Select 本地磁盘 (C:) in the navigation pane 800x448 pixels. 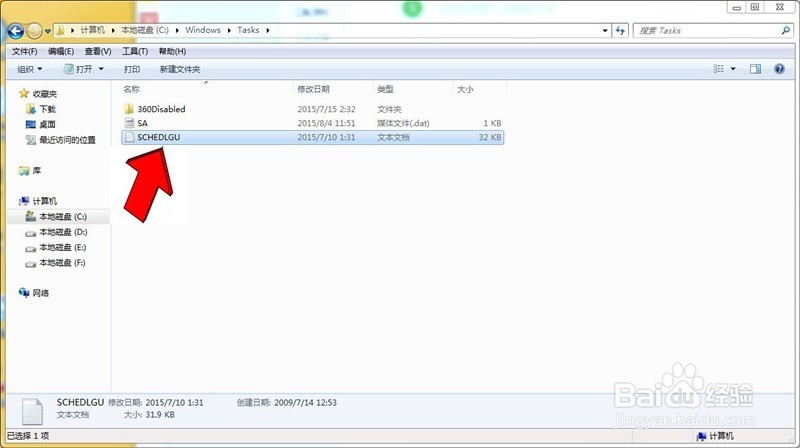(x=63, y=216)
